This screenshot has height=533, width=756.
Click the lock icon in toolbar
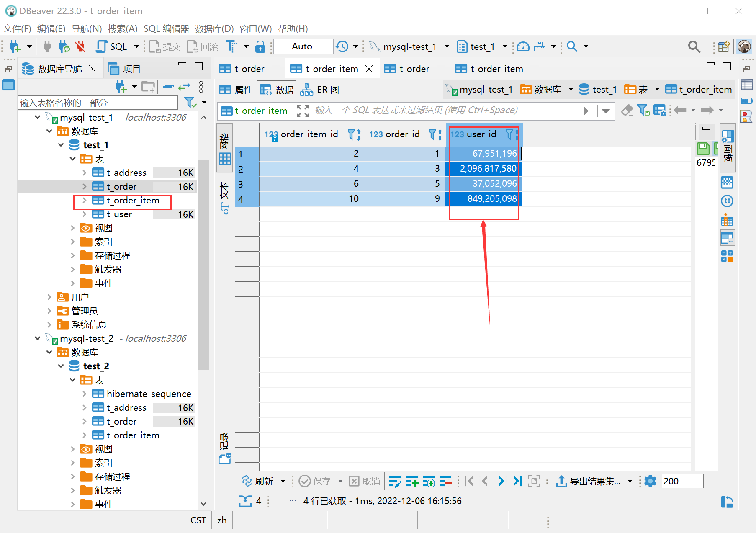pos(260,46)
